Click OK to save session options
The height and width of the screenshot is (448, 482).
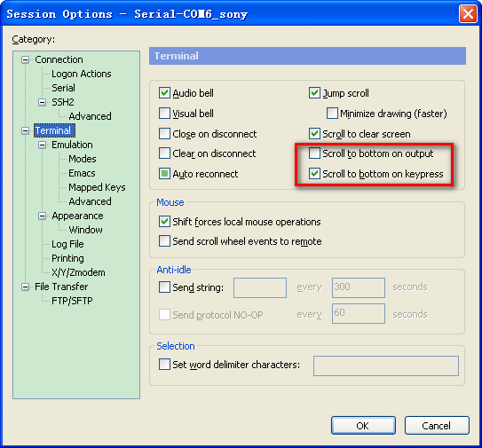[x=363, y=426]
